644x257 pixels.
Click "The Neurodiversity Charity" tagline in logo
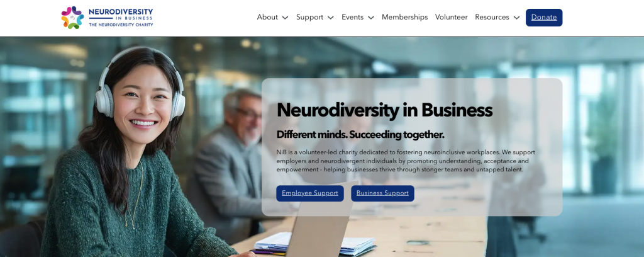tap(121, 25)
